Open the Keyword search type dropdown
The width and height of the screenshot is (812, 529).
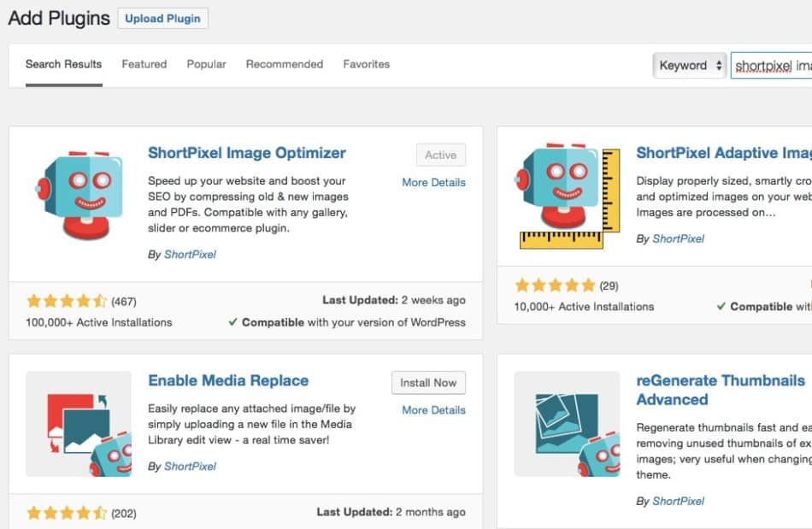tap(689, 65)
